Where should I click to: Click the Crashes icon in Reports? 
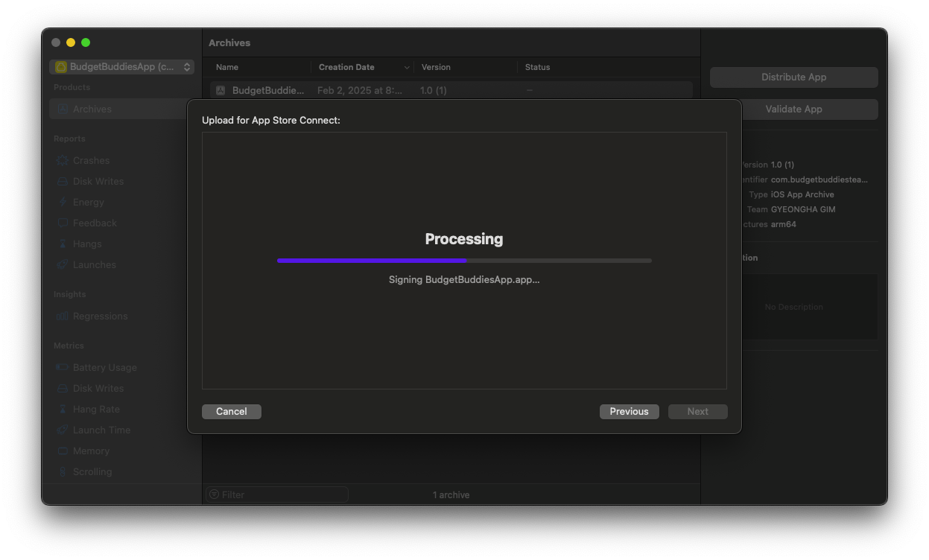point(63,160)
